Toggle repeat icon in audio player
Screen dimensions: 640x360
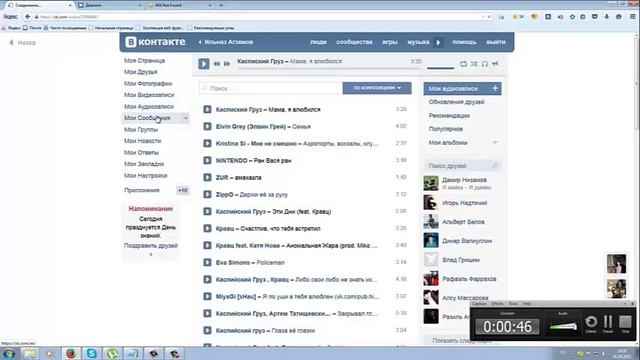point(463,64)
